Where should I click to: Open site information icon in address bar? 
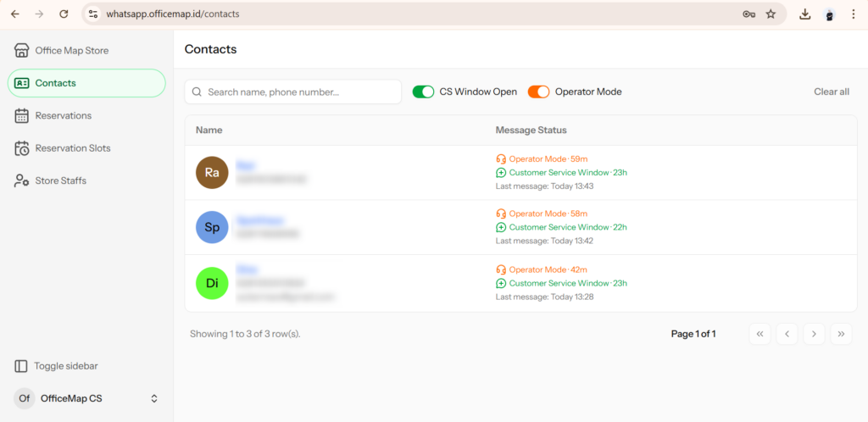(x=93, y=14)
